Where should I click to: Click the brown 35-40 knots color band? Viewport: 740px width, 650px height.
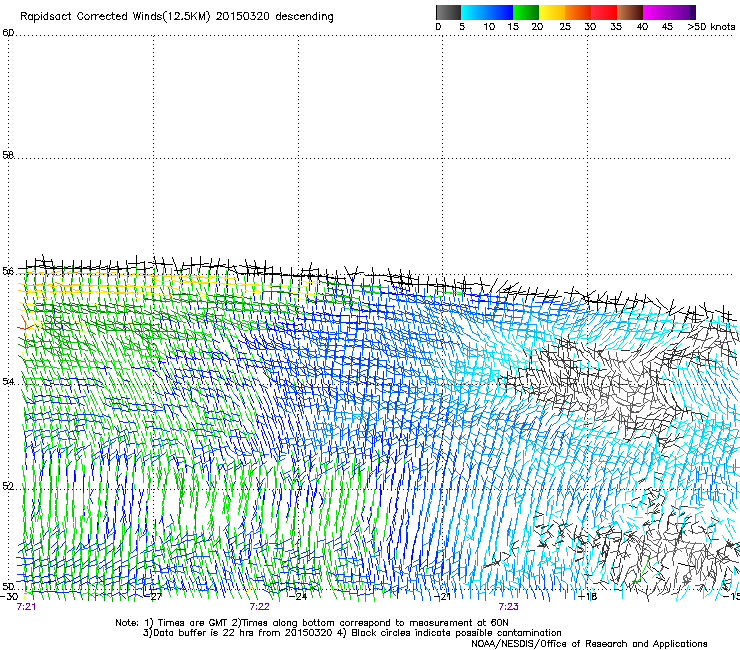click(630, 12)
